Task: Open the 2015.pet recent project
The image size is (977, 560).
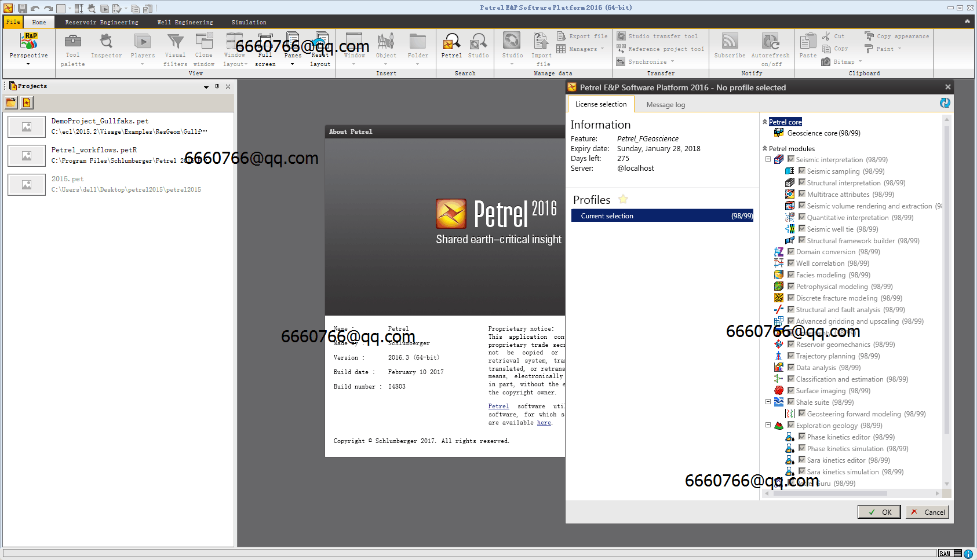Action: click(119, 184)
